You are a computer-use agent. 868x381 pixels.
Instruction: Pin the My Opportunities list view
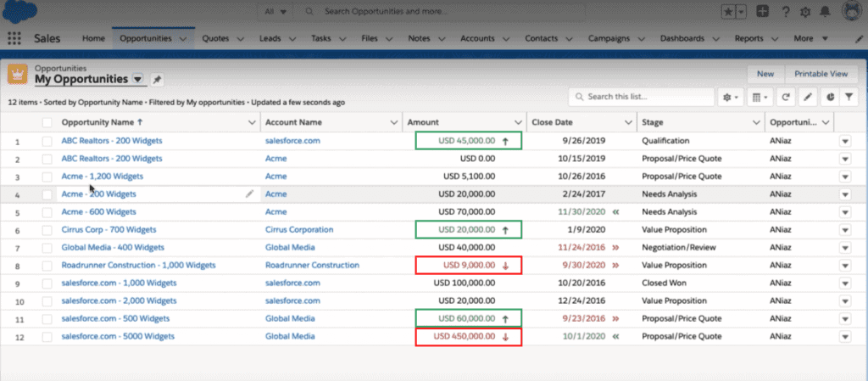click(x=157, y=80)
